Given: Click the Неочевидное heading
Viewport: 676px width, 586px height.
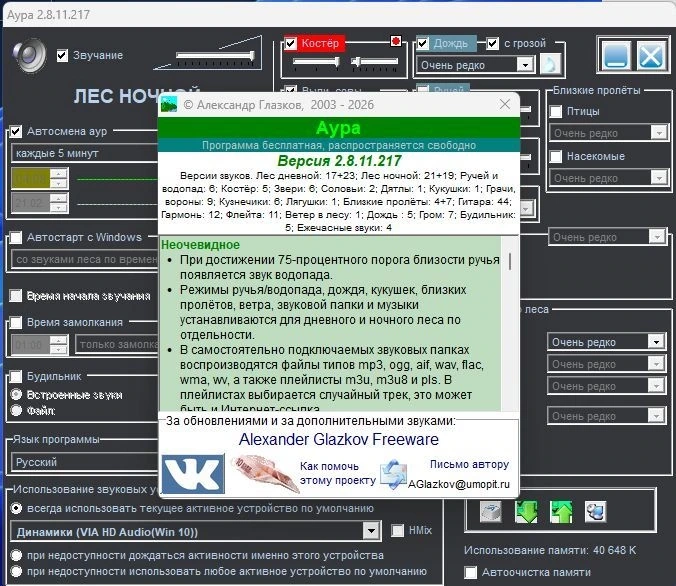Looking at the screenshot, I should [x=200, y=245].
